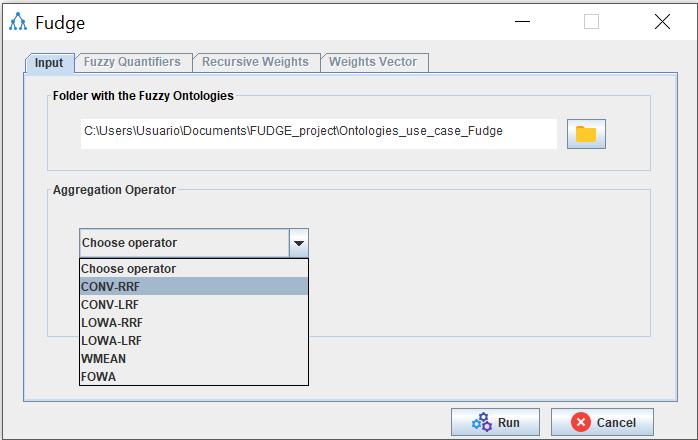Collapse the operator dropdown using its arrow
Viewport: 698px width, 440px height.
tap(298, 243)
